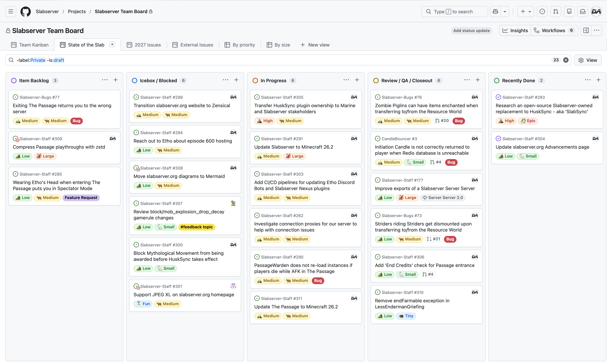The image size is (607, 364).
Task: Go to Projects breadcrumb link
Action: coord(77,11)
